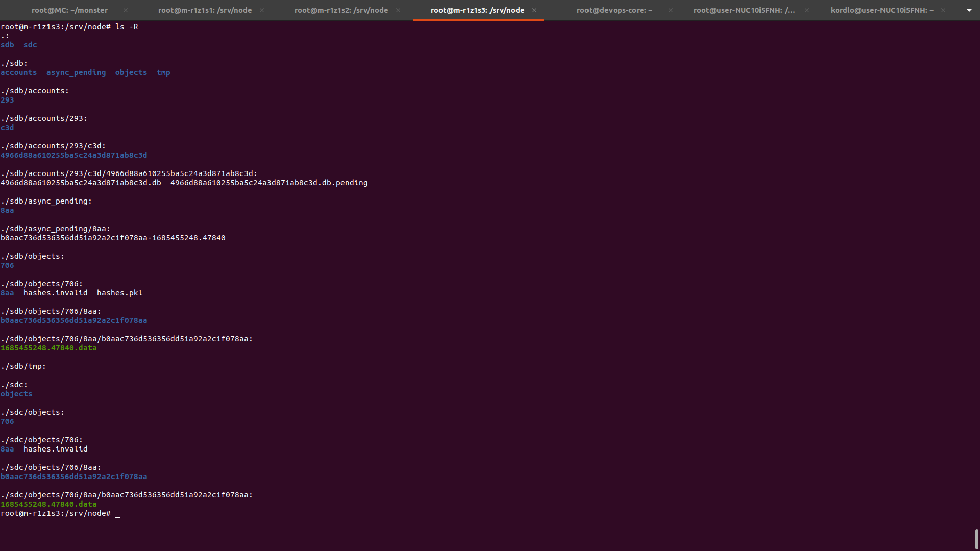
Task: Close the root@MC: ~/monster tab
Action: pyautogui.click(x=126, y=10)
